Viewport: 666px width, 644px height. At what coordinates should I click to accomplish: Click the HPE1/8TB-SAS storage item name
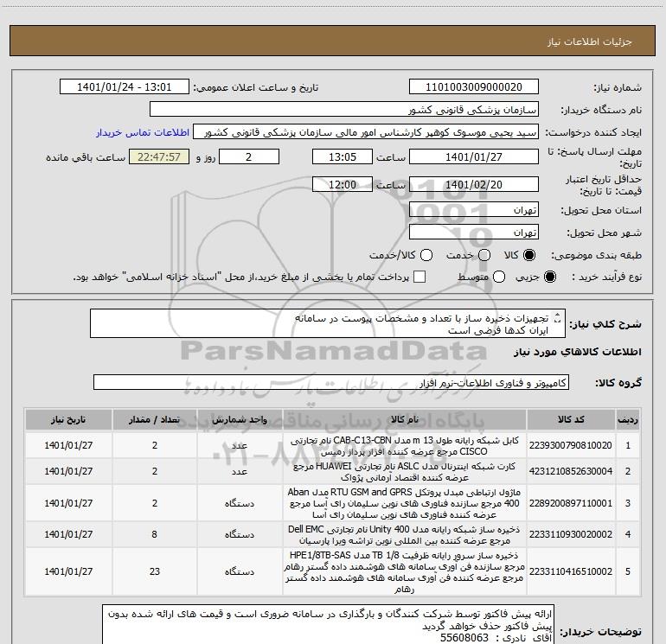tap(405, 572)
